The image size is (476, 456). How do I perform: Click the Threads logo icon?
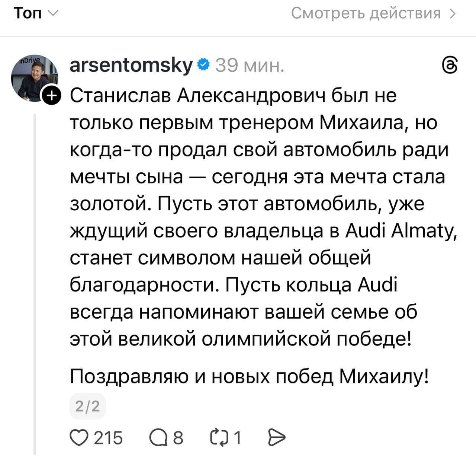tap(449, 66)
